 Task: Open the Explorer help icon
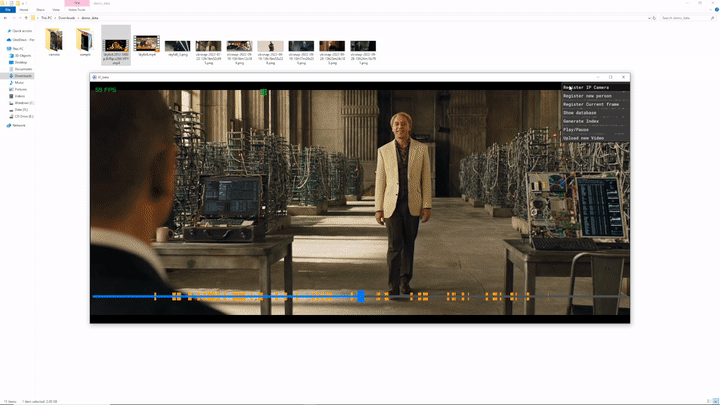(716, 10)
